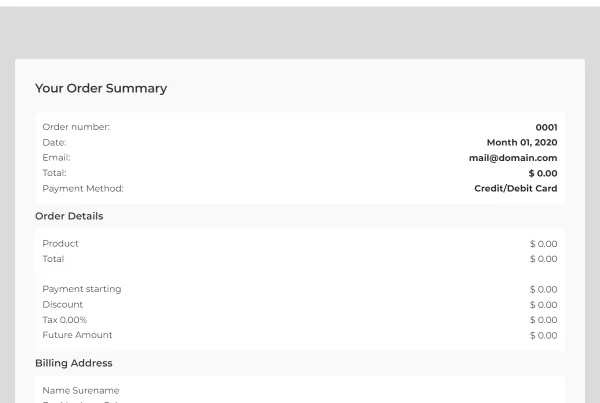The height and width of the screenshot is (403, 600).
Task: Click the Order Details section heading
Action: click(69, 216)
